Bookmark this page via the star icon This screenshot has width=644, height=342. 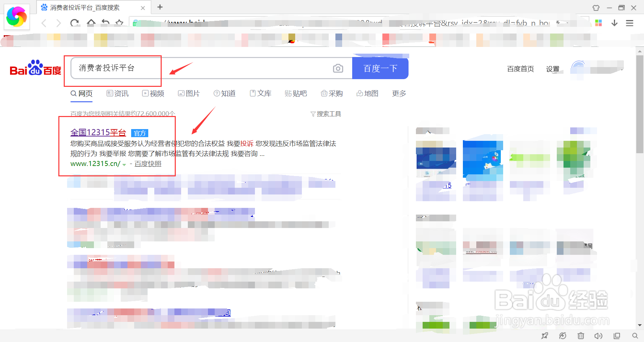[x=120, y=23]
